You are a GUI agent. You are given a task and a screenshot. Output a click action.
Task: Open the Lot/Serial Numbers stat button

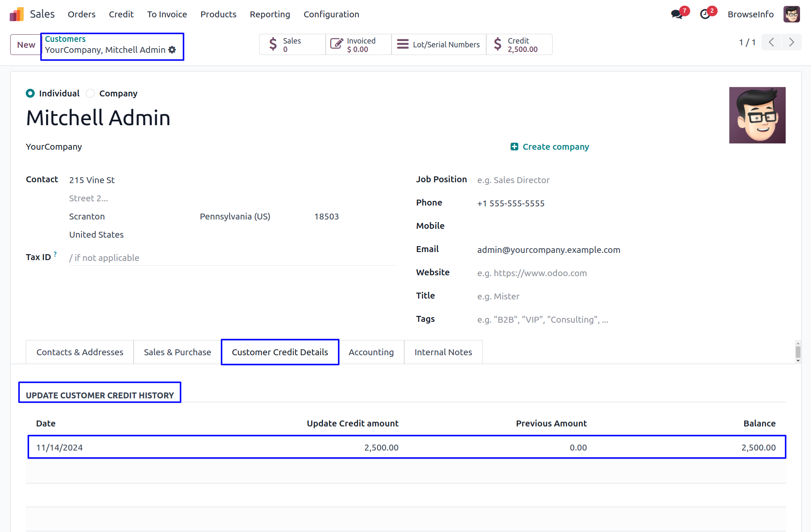pyautogui.click(x=438, y=44)
